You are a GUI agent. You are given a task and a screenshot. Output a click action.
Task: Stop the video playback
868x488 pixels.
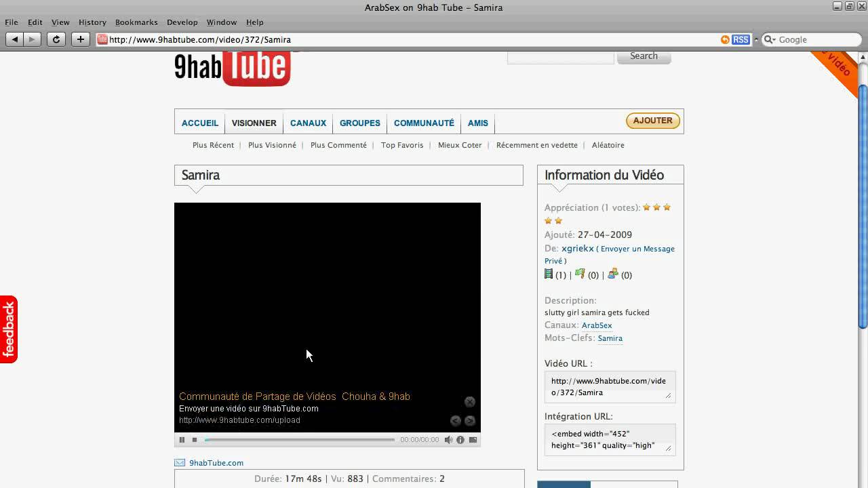click(x=195, y=440)
